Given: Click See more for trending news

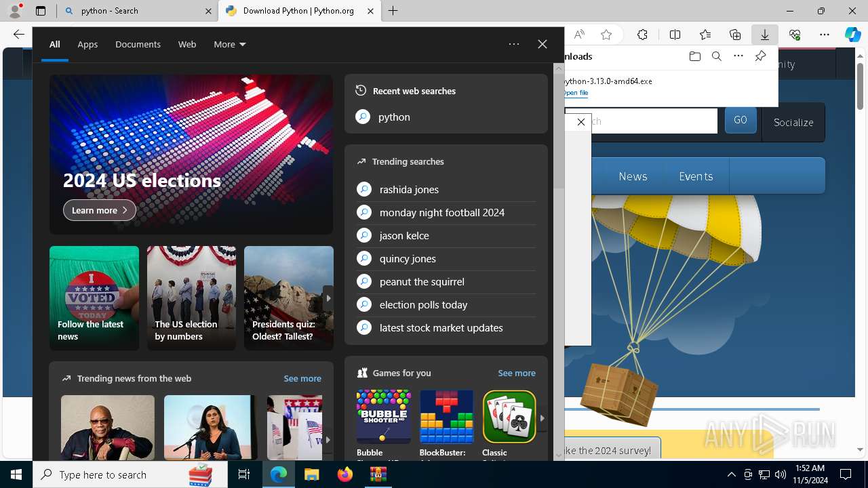Looking at the screenshot, I should coord(302,378).
